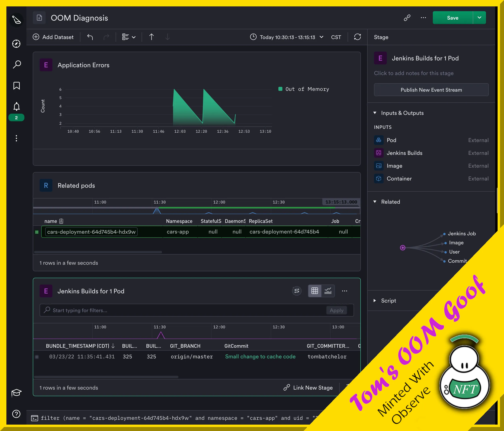This screenshot has width=504, height=431.
Task: Copy worksheet link with the chain icon
Action: [x=407, y=18]
